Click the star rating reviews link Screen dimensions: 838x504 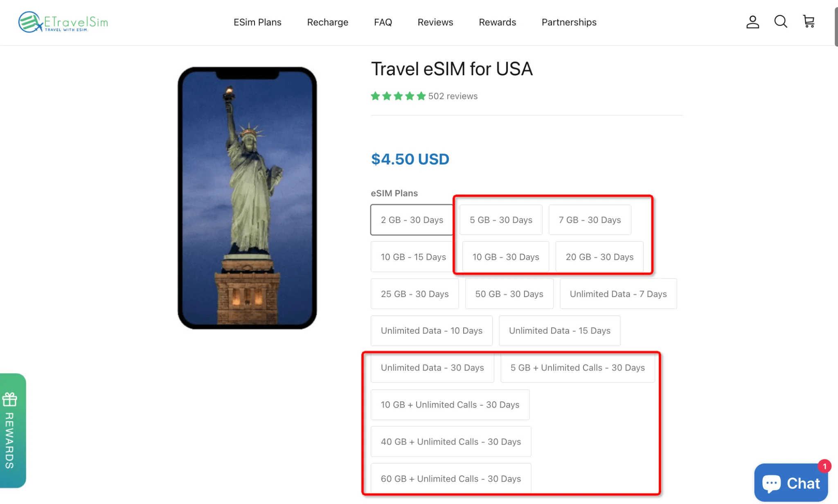point(424,96)
